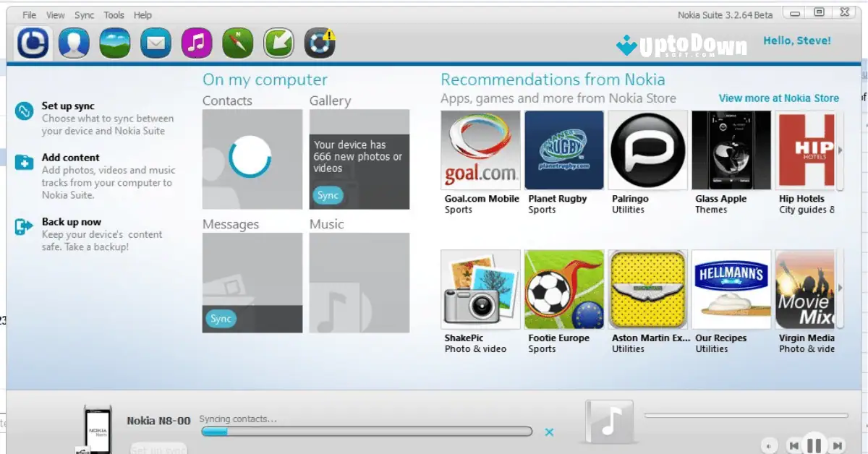Open the Photos icon in the toolbar
The width and height of the screenshot is (868, 454).
pyautogui.click(x=114, y=43)
